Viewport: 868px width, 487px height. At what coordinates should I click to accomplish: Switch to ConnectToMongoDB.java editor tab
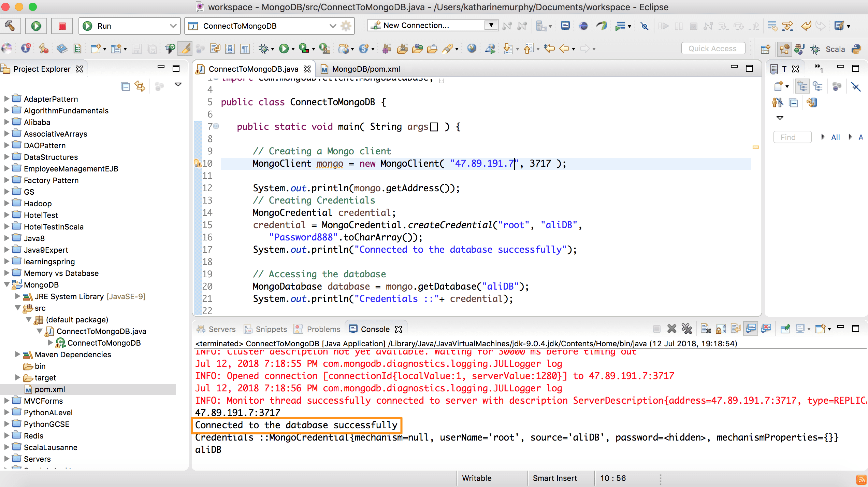[253, 69]
